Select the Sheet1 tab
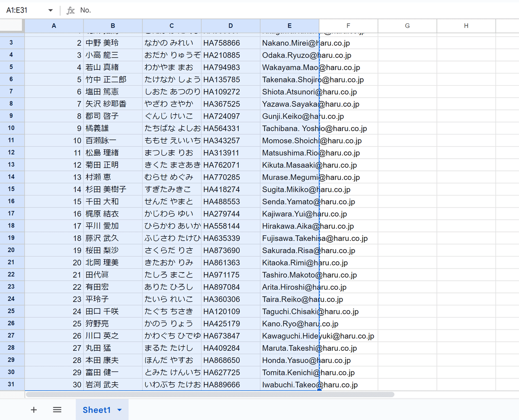Viewport: 519px width, 420px height. click(97, 410)
